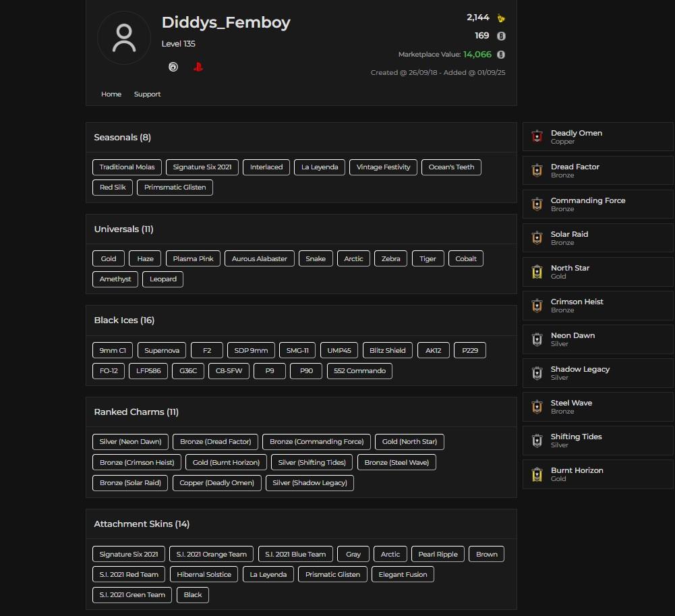Click the Burnt Horizon gold rank badge
Screen dimensions: 675x616
[537, 474]
